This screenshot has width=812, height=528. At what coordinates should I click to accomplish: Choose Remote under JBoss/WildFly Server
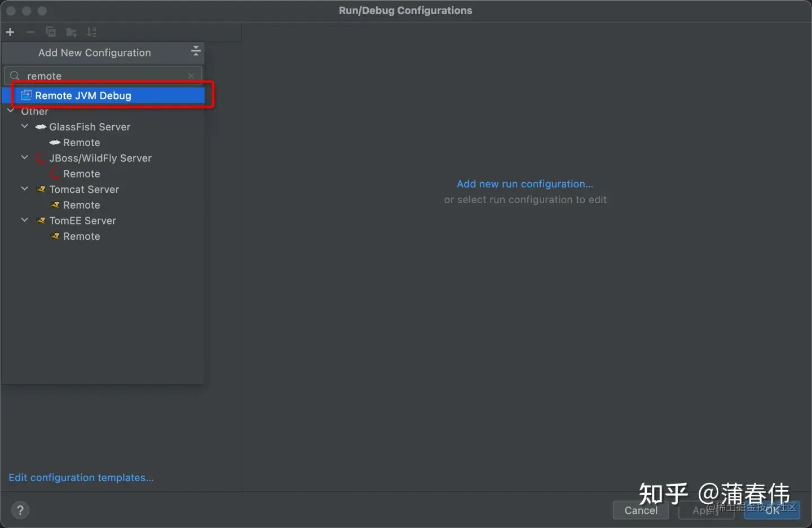[82, 174]
